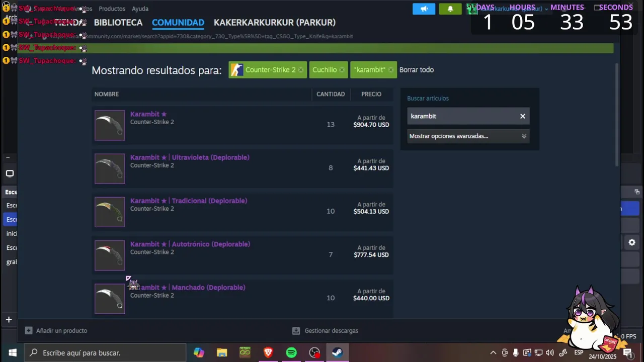Select the OBS scene starting with inici

tap(11, 233)
